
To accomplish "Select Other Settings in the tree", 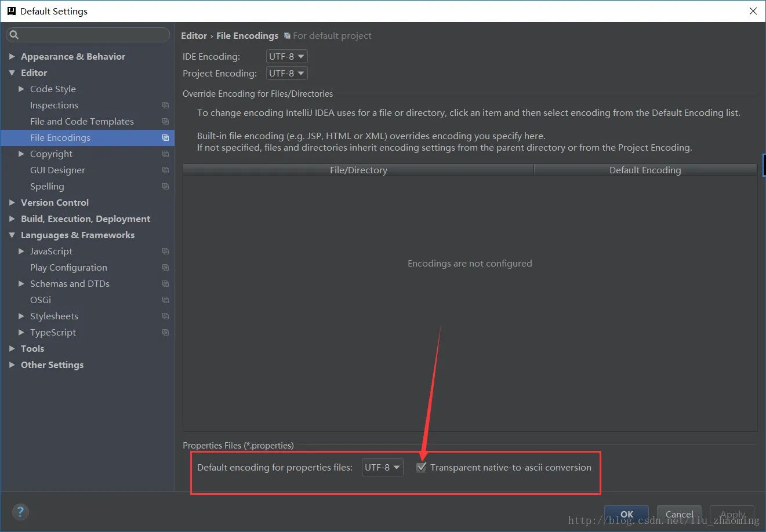I will click(x=52, y=365).
